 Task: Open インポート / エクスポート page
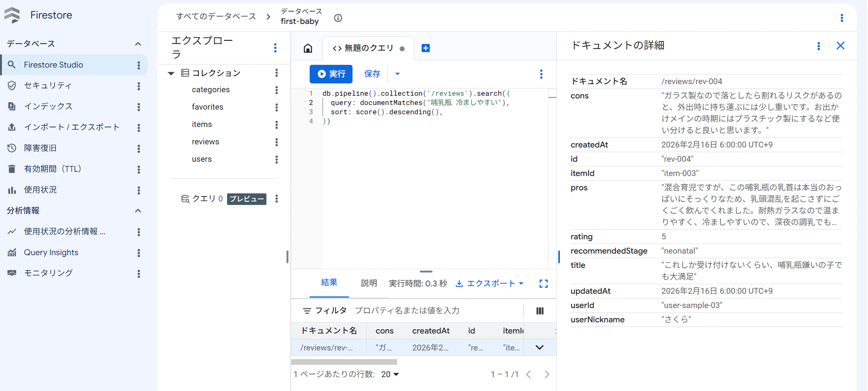(x=72, y=127)
